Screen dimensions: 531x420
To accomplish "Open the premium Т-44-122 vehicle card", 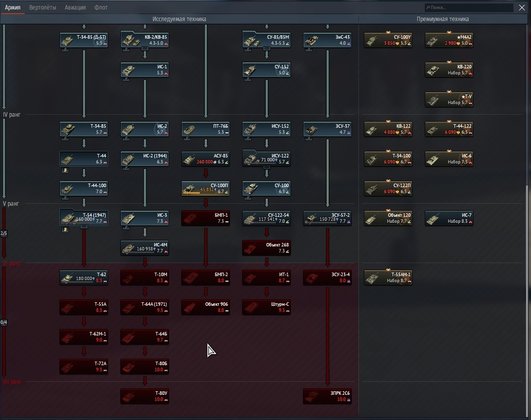I will 449,129.
